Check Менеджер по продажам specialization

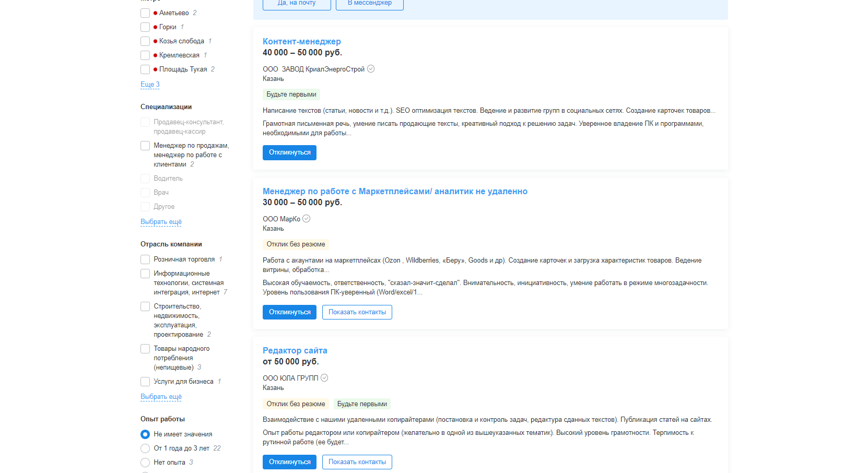coord(145,146)
